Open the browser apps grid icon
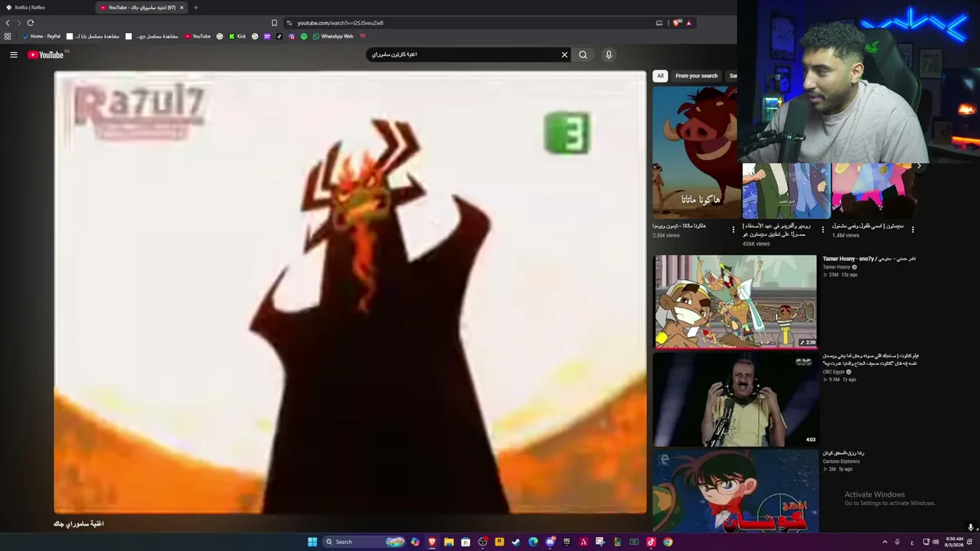The height and width of the screenshot is (551, 980). click(x=8, y=36)
